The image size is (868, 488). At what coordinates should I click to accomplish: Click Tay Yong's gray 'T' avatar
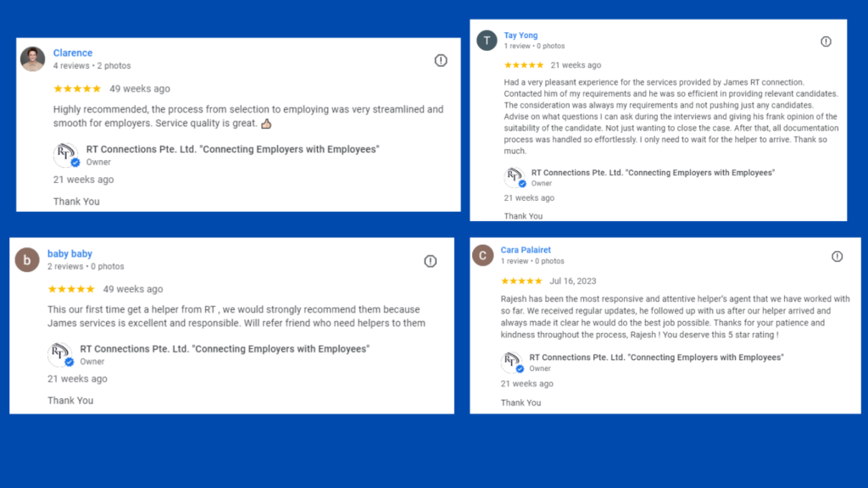click(487, 41)
